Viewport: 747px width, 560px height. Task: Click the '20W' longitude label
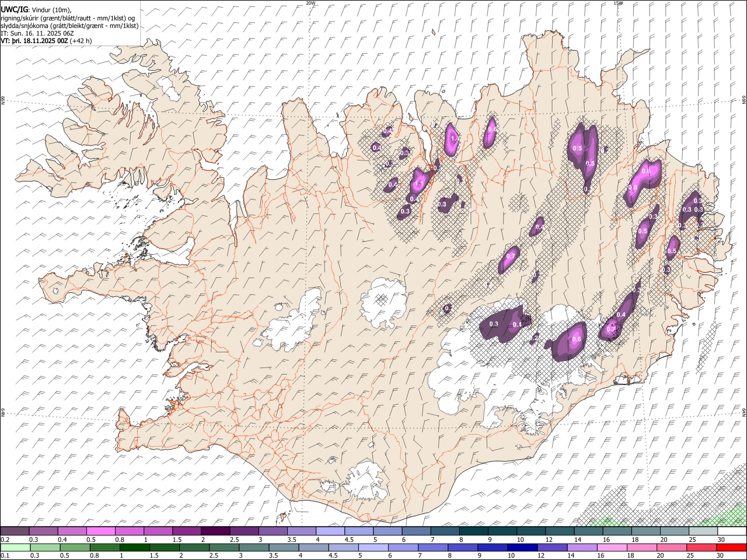[311, 3]
